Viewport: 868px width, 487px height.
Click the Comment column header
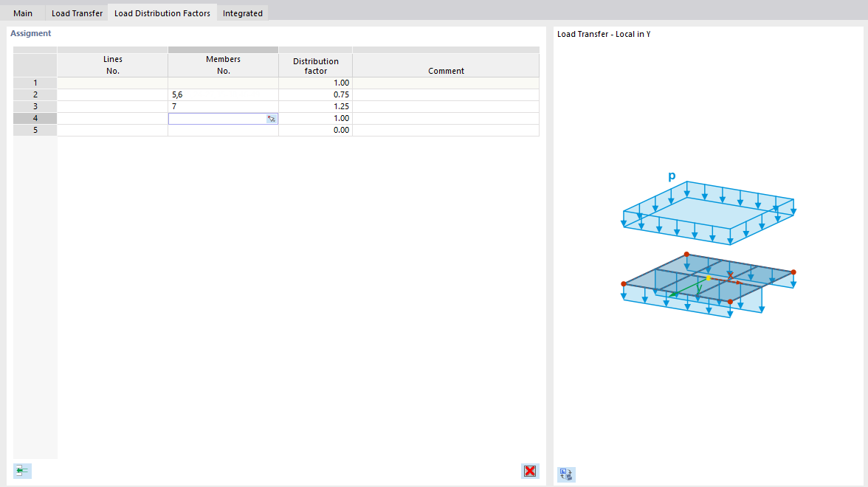[446, 65]
